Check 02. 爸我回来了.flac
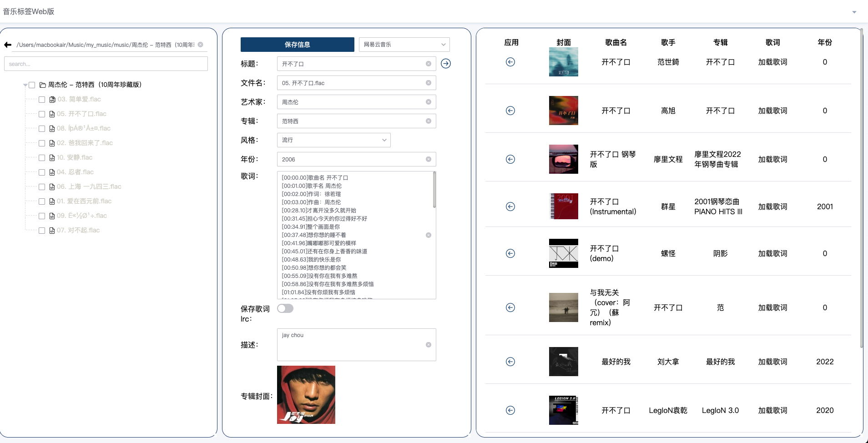The height and width of the screenshot is (443, 868). [42, 143]
